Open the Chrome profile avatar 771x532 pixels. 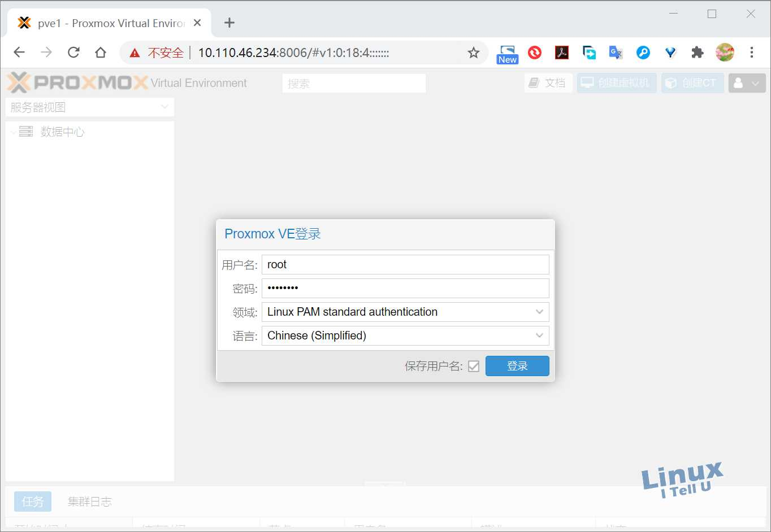tap(725, 53)
